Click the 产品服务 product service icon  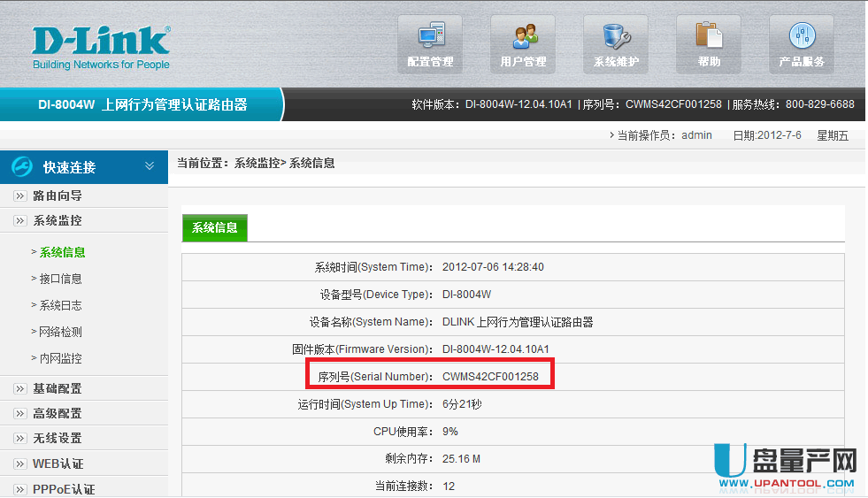coord(802,37)
